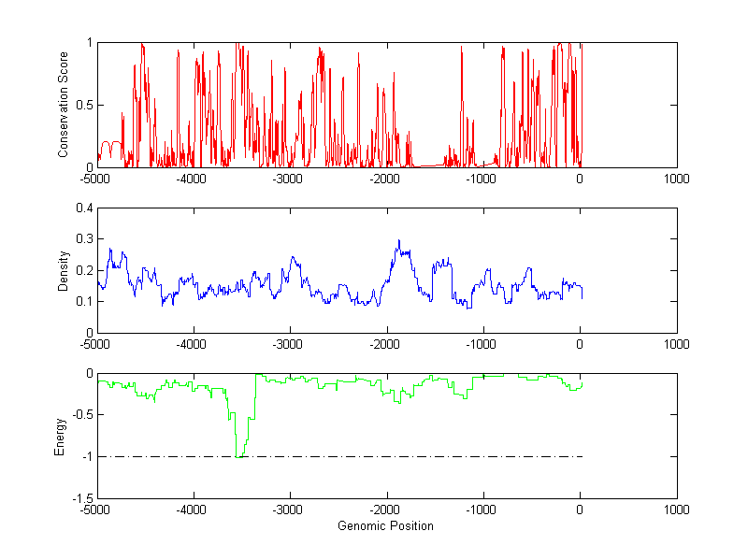Click the -3000 tick under the Energy plot
This screenshot has width=748, height=560.
[290, 510]
